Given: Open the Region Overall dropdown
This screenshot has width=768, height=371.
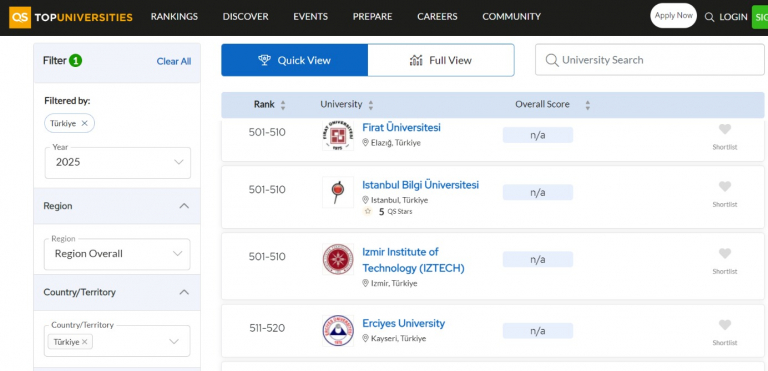Looking at the screenshot, I should (117, 254).
